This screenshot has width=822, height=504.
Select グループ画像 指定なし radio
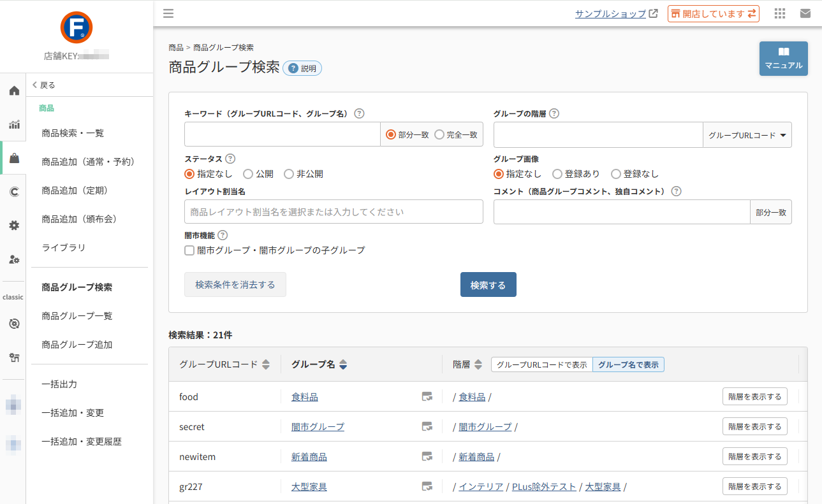499,173
